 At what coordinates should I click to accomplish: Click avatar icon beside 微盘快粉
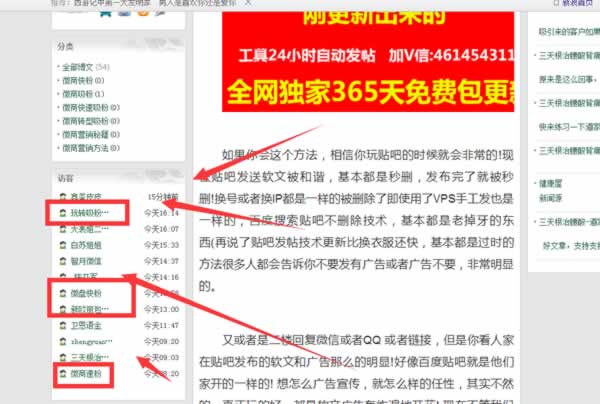(x=63, y=293)
